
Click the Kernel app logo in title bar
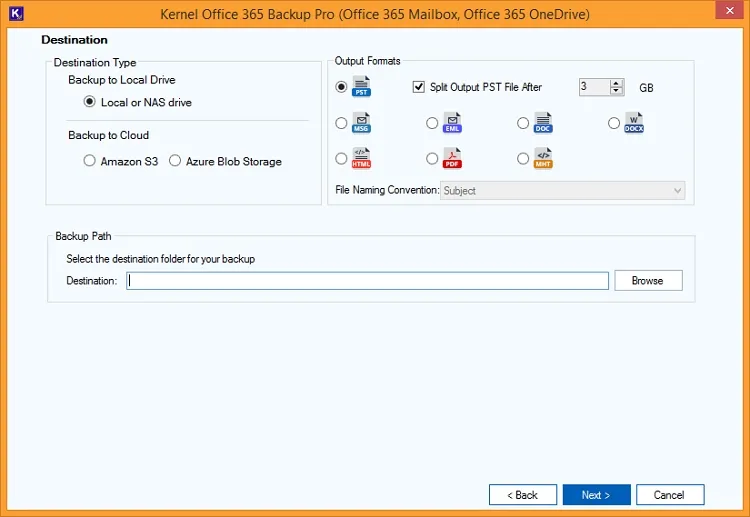[x=16, y=14]
